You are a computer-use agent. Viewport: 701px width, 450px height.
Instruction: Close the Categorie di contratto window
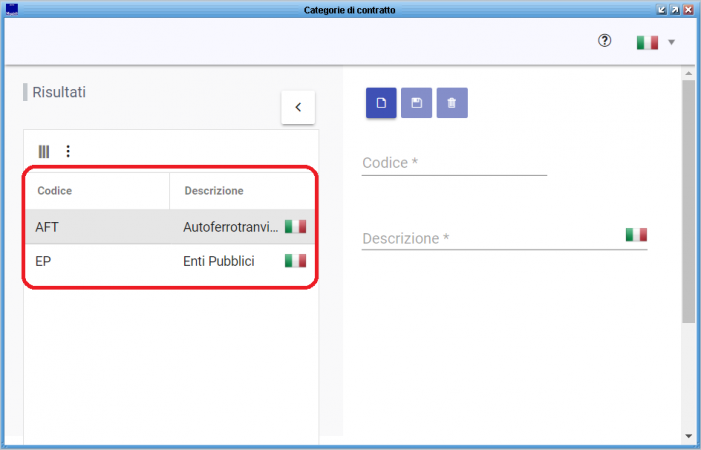(x=688, y=10)
